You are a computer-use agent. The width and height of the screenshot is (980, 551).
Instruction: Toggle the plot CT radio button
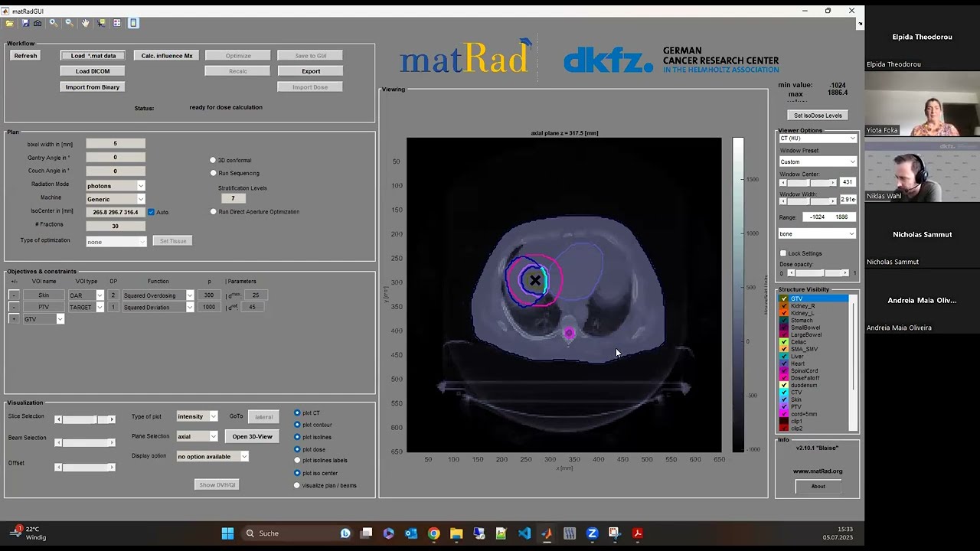click(297, 413)
